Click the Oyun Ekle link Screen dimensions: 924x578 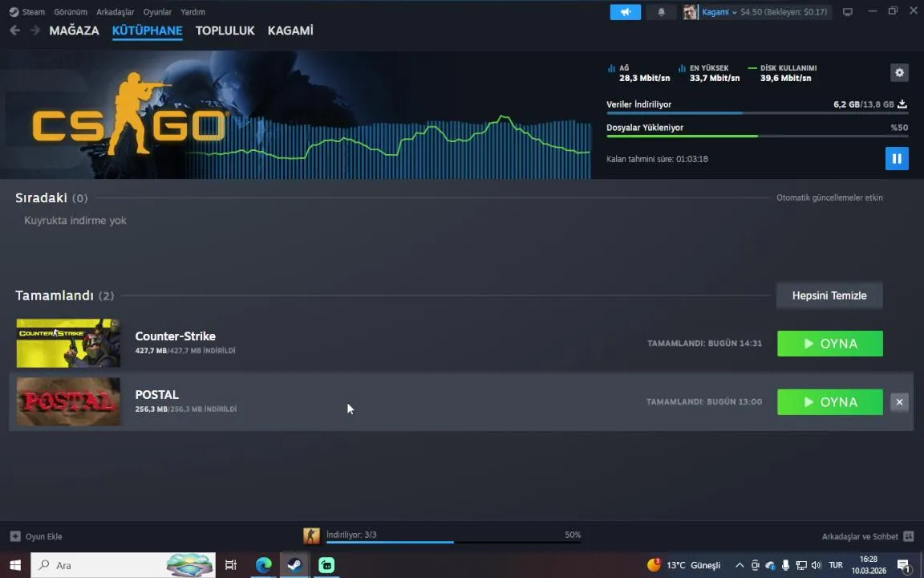pos(43,536)
